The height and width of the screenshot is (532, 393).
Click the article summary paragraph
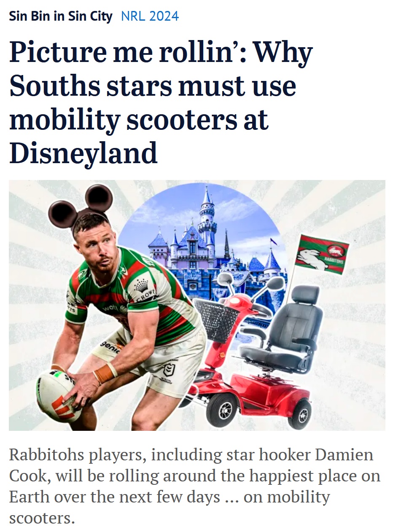coord(195,486)
